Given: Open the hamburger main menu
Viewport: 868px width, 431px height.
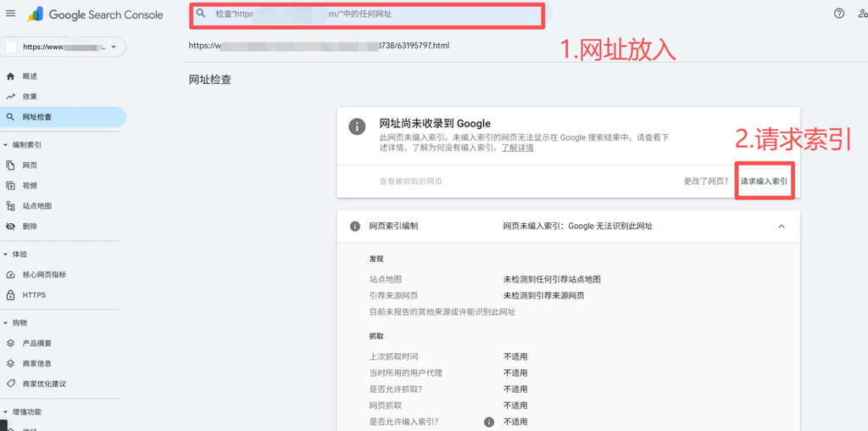Looking at the screenshot, I should click(x=10, y=14).
